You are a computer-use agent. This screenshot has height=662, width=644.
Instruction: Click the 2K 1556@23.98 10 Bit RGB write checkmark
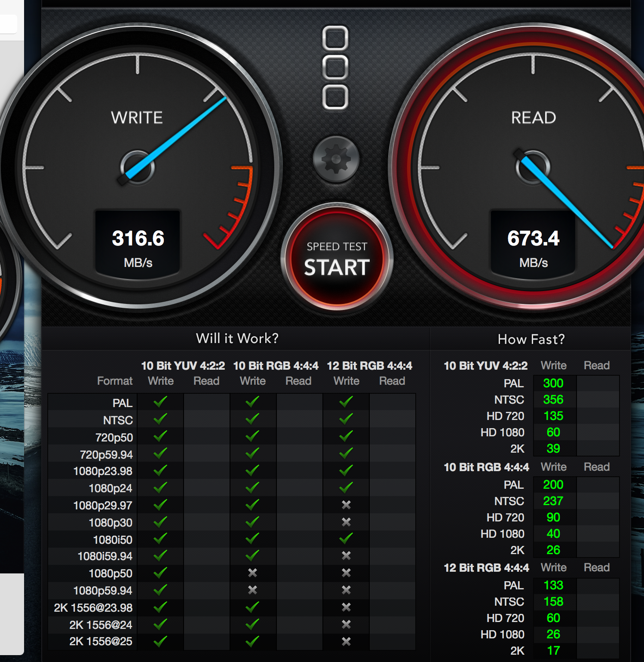pyautogui.click(x=252, y=607)
